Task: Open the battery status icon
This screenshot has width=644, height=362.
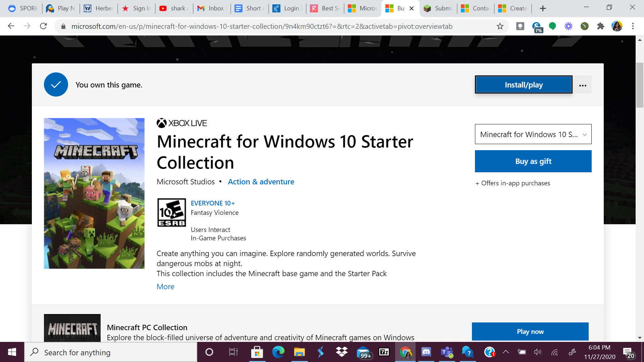Action: tap(522, 352)
